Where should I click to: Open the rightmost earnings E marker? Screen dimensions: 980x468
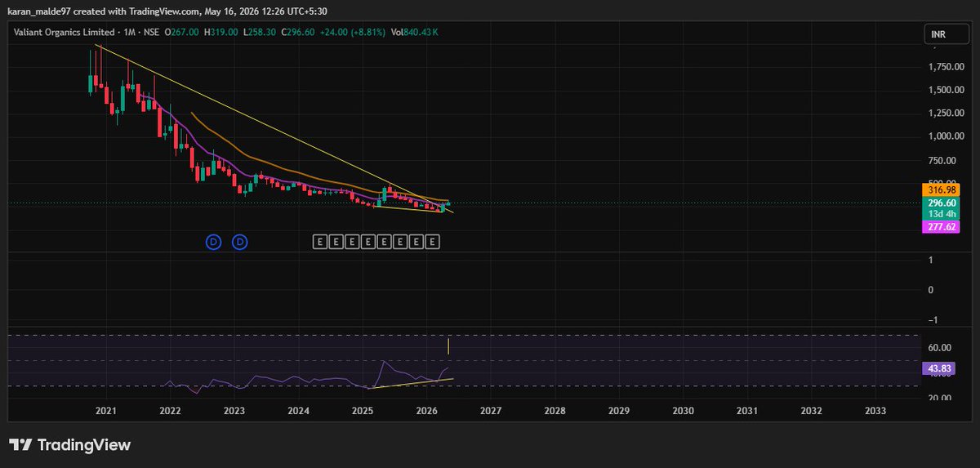[434, 242]
